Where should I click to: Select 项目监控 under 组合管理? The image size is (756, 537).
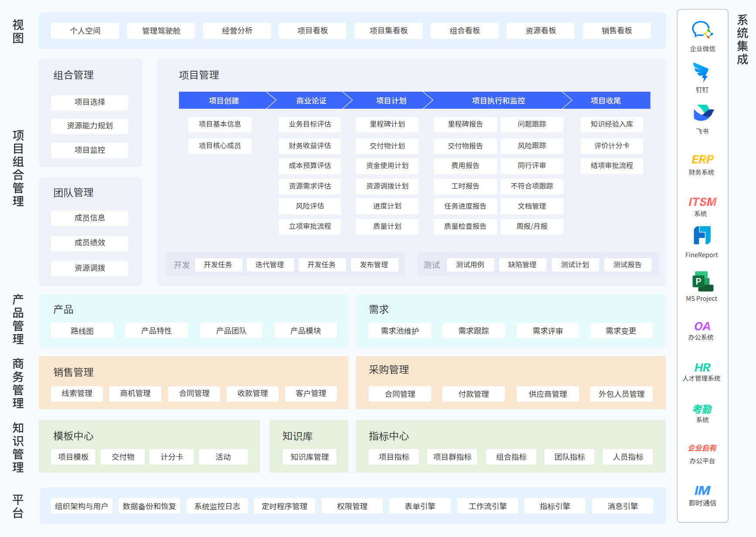[90, 150]
